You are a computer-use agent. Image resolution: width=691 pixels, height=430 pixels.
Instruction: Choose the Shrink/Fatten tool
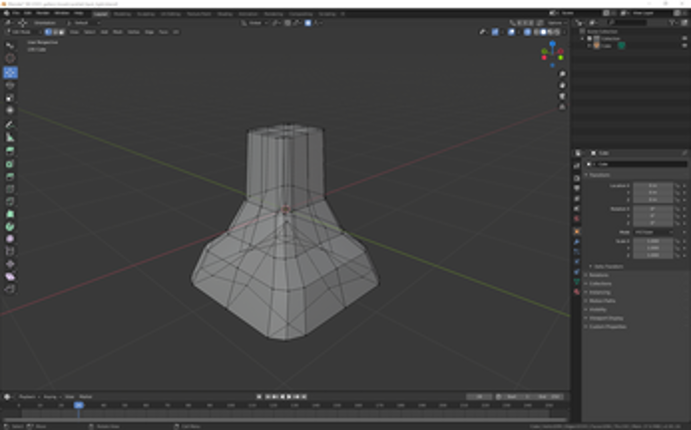(10, 264)
